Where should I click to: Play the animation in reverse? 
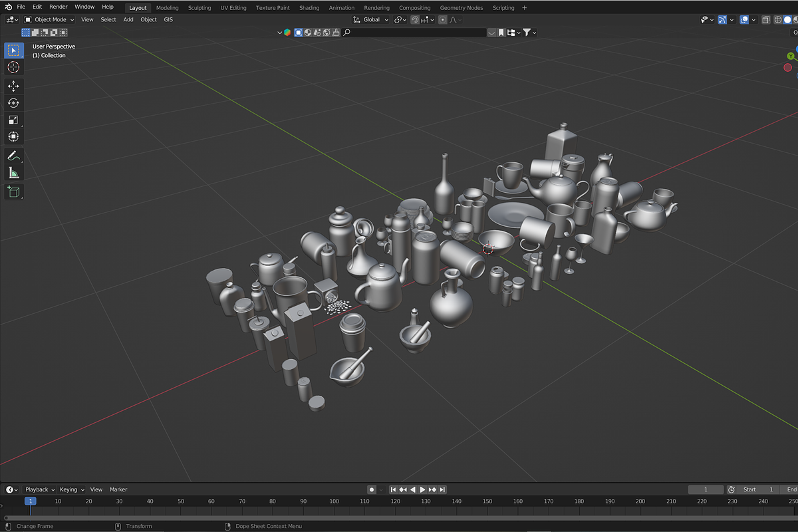point(413,489)
